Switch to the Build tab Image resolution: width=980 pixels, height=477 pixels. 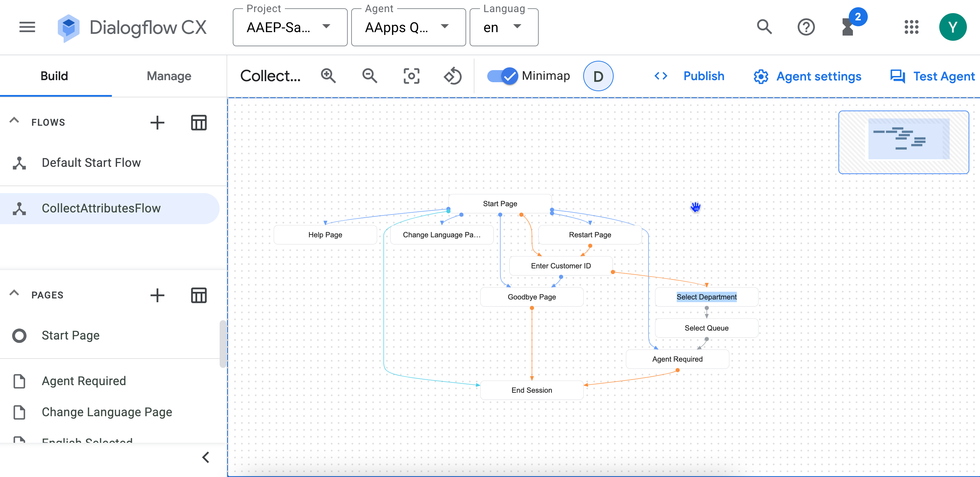(x=55, y=76)
